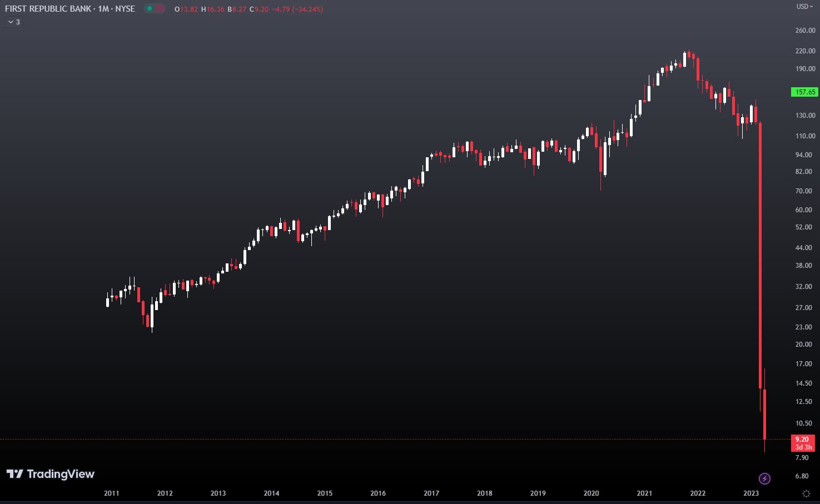This screenshot has width=820, height=504.
Task: Click the green market status dot
Action: (x=150, y=9)
